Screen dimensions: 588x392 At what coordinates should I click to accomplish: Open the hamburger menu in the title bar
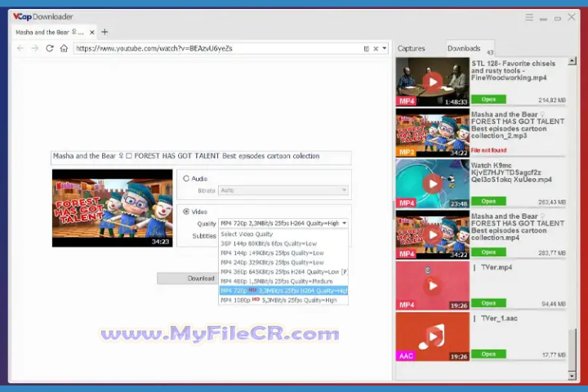(x=529, y=17)
